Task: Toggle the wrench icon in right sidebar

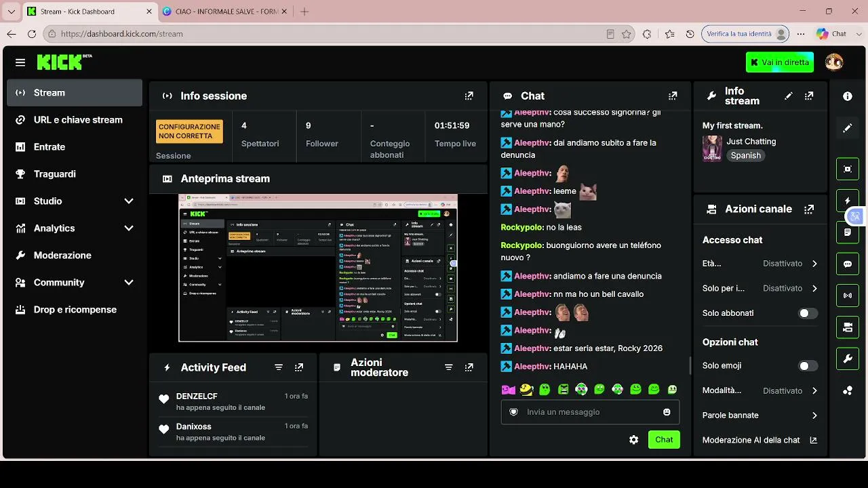Action: pos(848,359)
